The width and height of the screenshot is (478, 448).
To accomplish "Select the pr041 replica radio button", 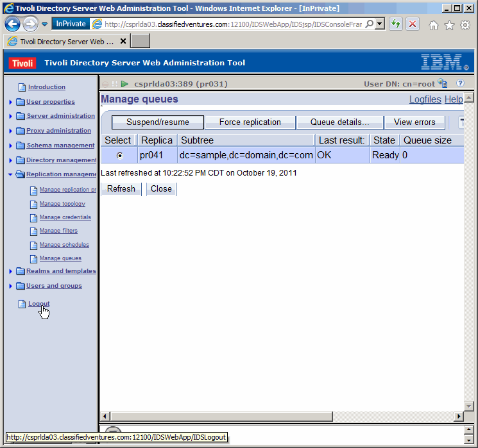I will pos(119,156).
